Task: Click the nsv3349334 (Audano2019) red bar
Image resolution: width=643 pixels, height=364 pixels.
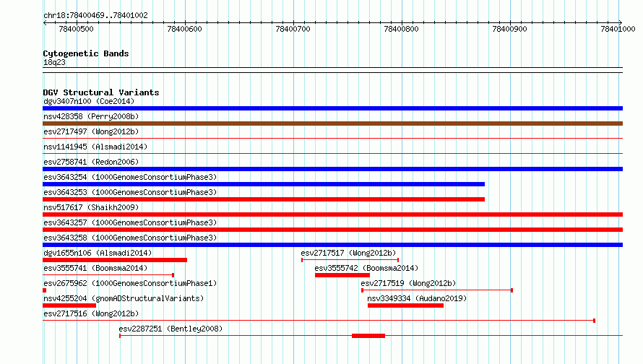Action: point(405,305)
